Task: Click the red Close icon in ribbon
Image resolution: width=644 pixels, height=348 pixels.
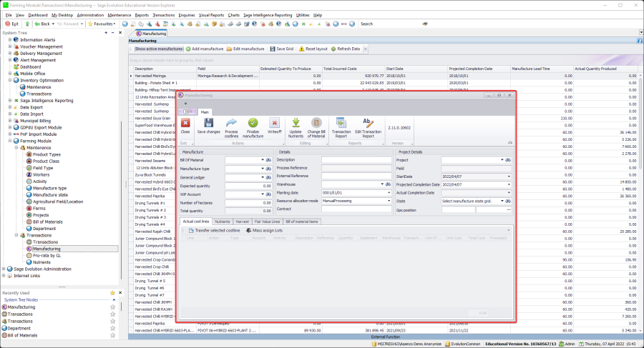Action: point(185,124)
